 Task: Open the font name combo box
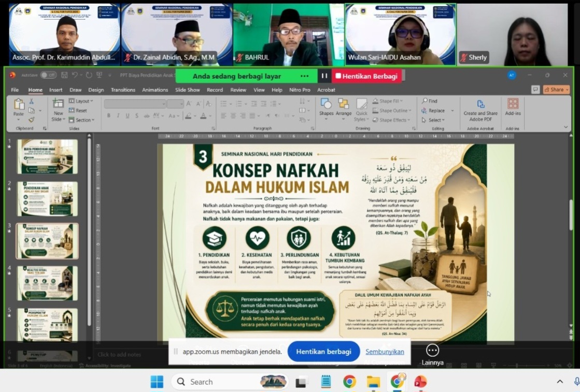pyautogui.click(x=135, y=104)
